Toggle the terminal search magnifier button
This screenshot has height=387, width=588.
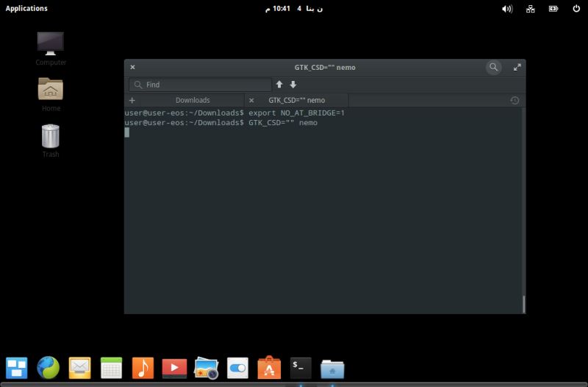click(493, 67)
